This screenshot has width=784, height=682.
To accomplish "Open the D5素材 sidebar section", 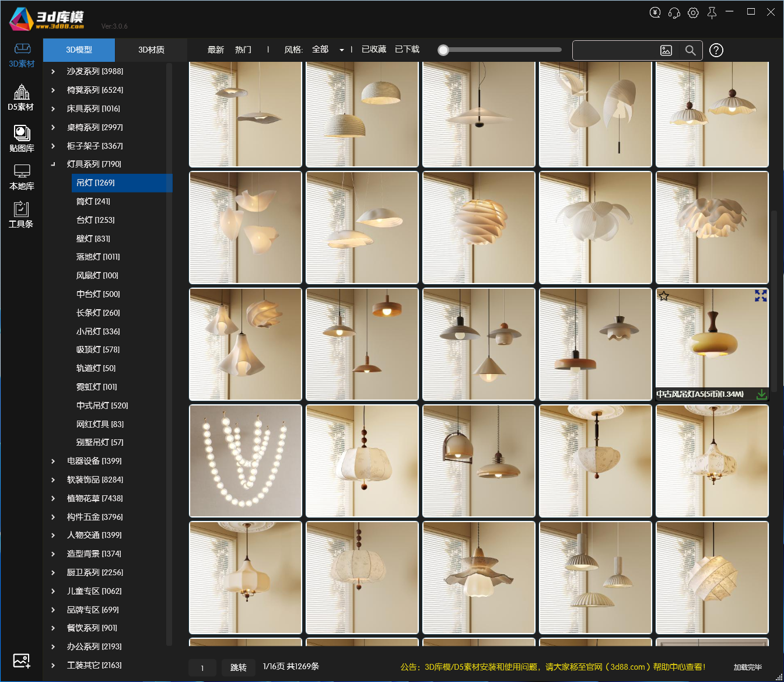I will coord(21,97).
